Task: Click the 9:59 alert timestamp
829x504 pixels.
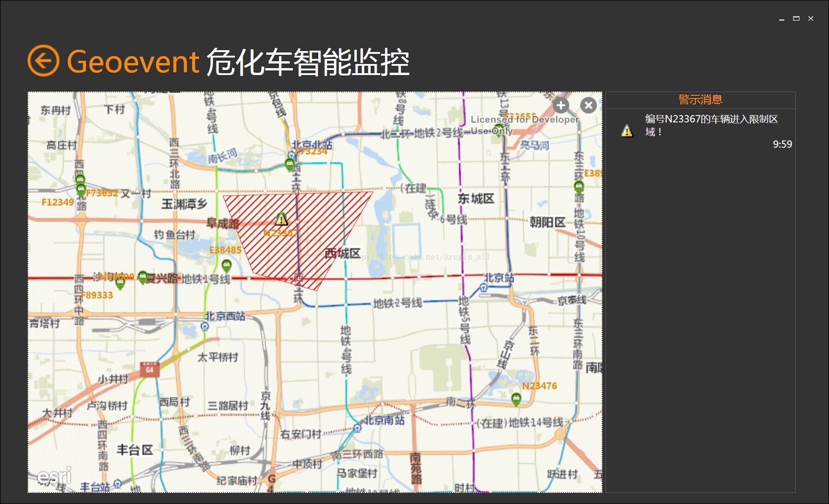Action: pos(782,144)
